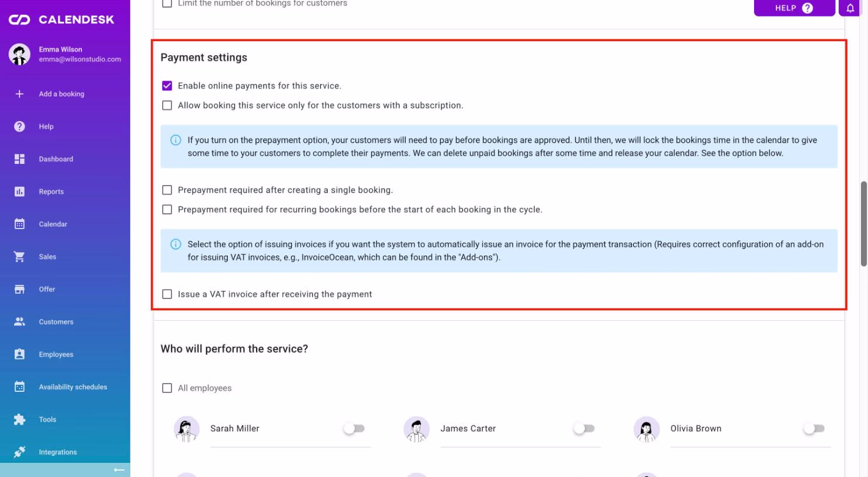The height and width of the screenshot is (477, 868).
Task: Check Prepayment required for recurring bookings
Action: point(167,209)
